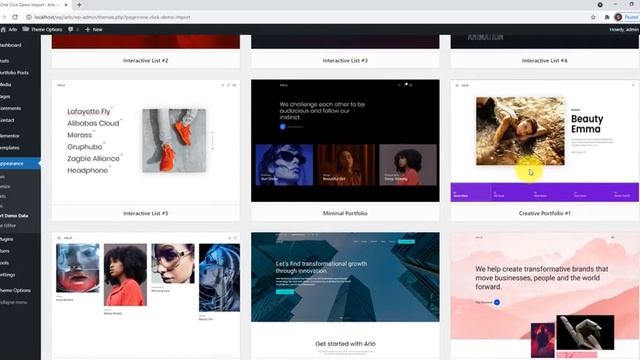This screenshot has width=640, height=360.
Task: Open Tools in the sidebar
Action: click(x=4, y=263)
